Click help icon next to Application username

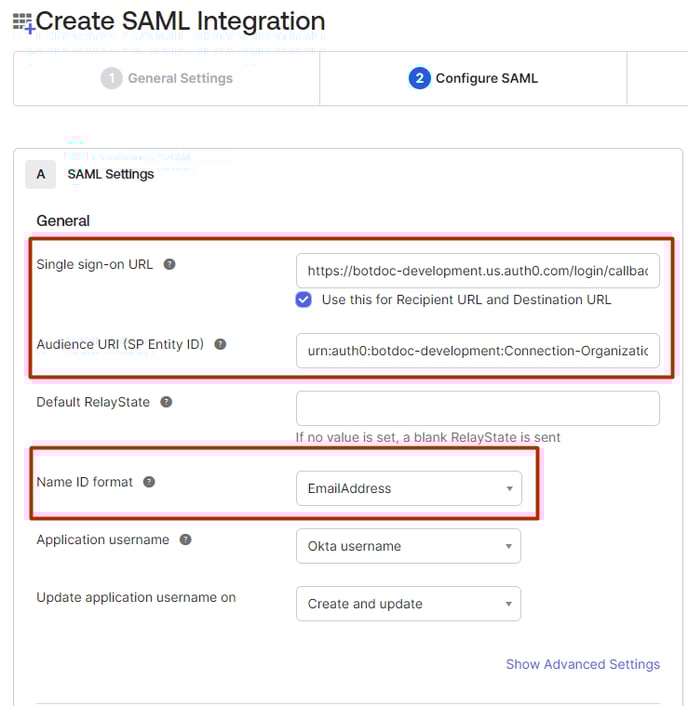(x=185, y=540)
